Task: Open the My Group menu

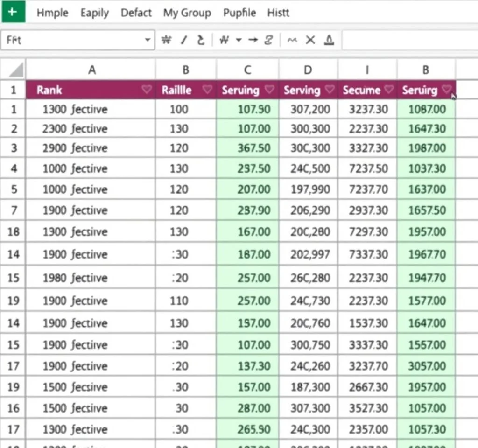Action: (187, 13)
